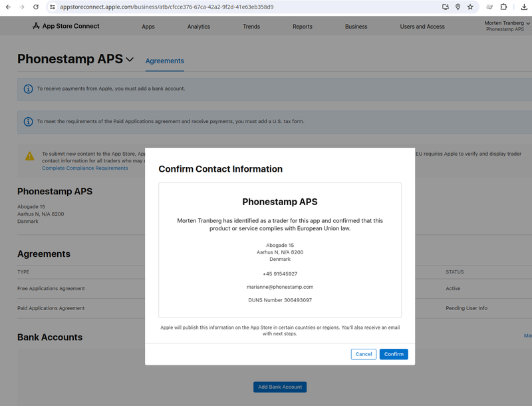Click the browser back arrow

coord(8,7)
